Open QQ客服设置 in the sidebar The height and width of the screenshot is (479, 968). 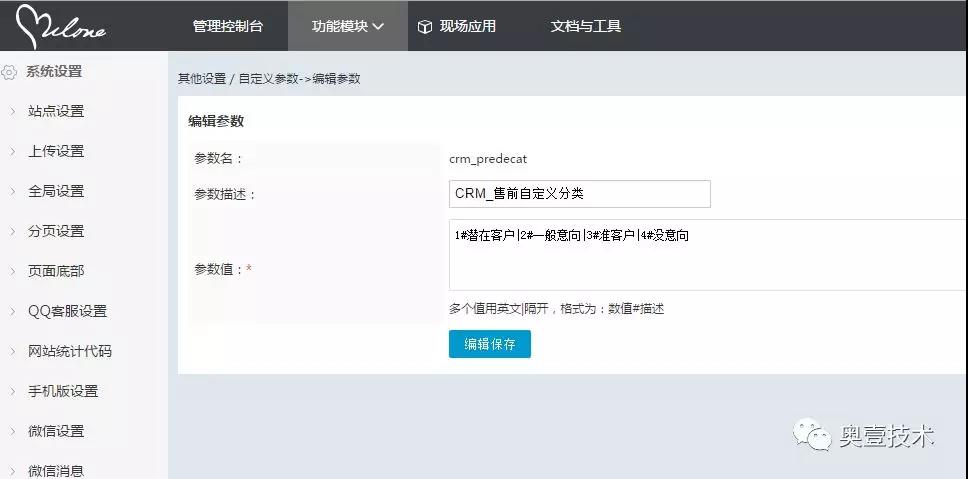[67, 311]
